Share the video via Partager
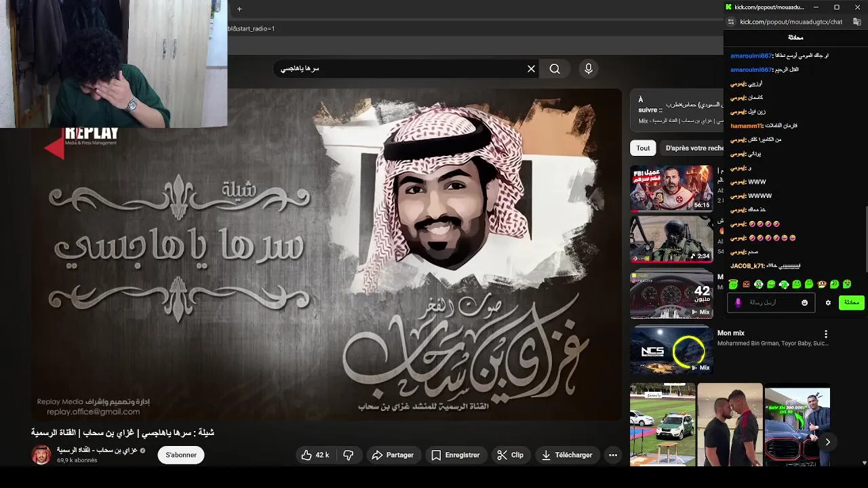This screenshot has width=868, height=488. (393, 455)
